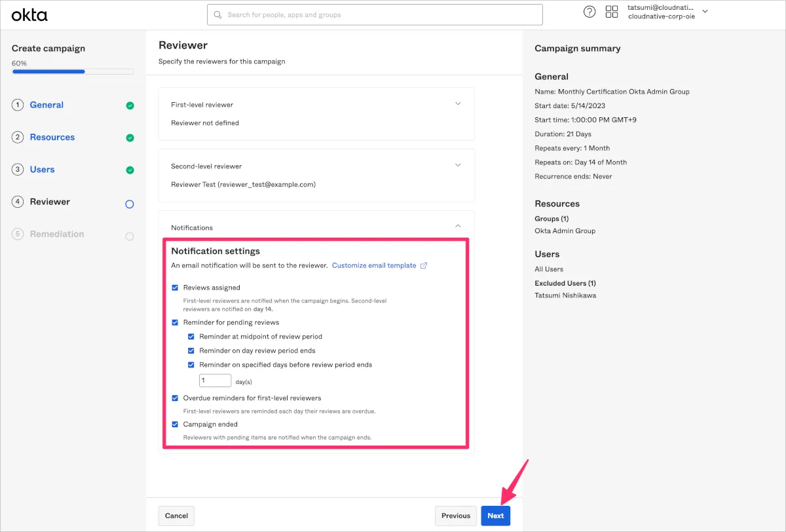
Task: Go to the Users step
Action: coord(43,170)
